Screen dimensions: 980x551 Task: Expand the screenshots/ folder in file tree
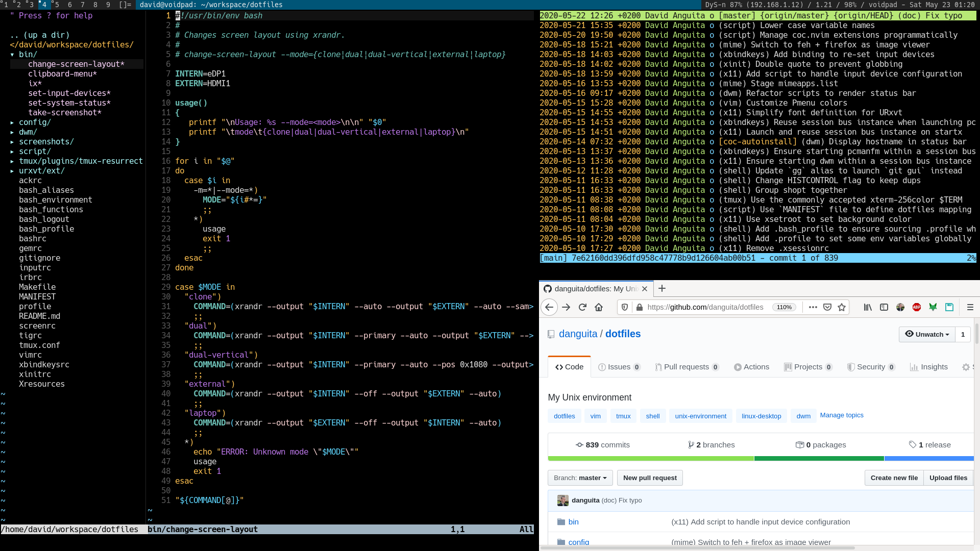point(12,142)
